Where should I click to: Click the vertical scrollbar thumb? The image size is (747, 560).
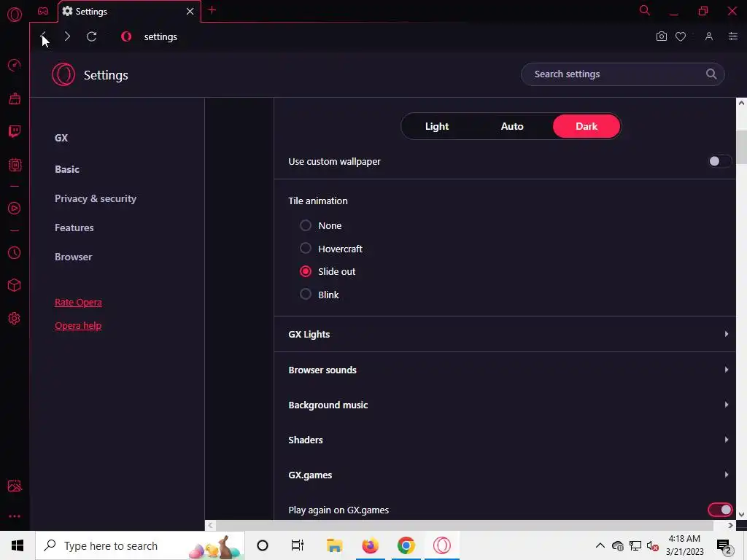741,147
